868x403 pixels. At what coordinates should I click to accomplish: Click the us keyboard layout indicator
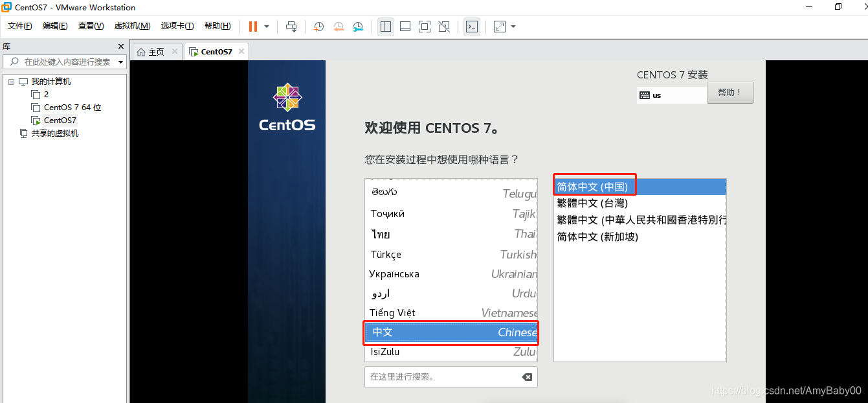[x=671, y=95]
